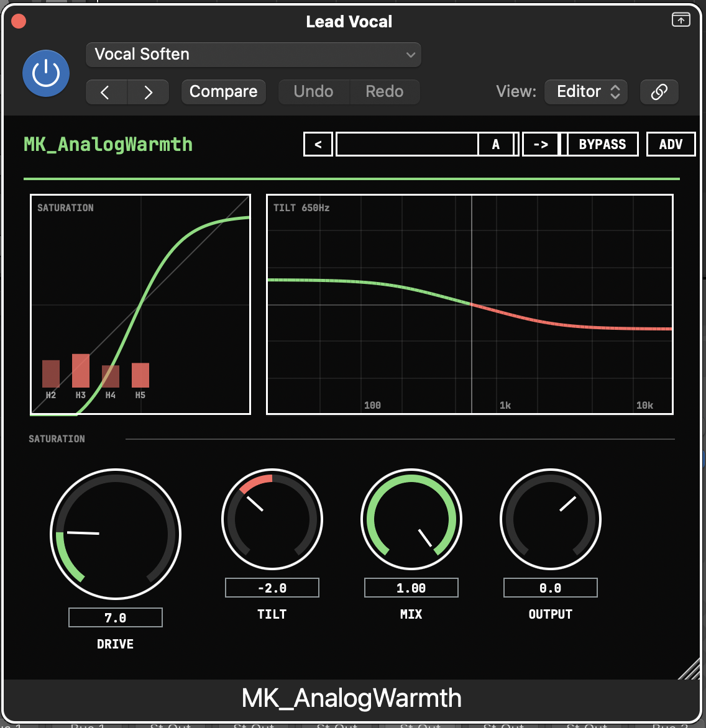
Task: Click the MIX value field 1.00
Action: coord(411,588)
